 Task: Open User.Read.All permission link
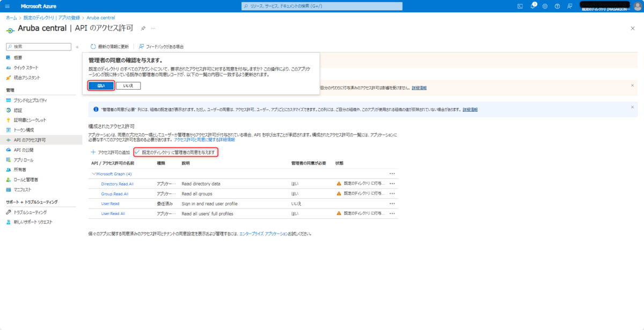[x=113, y=213]
